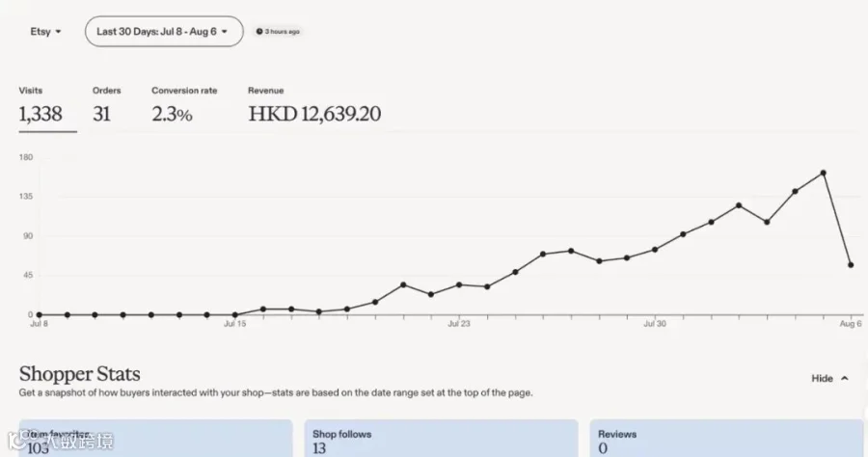This screenshot has width=868, height=457.
Task: Click the Jul 23 axis label
Action: tap(459, 324)
